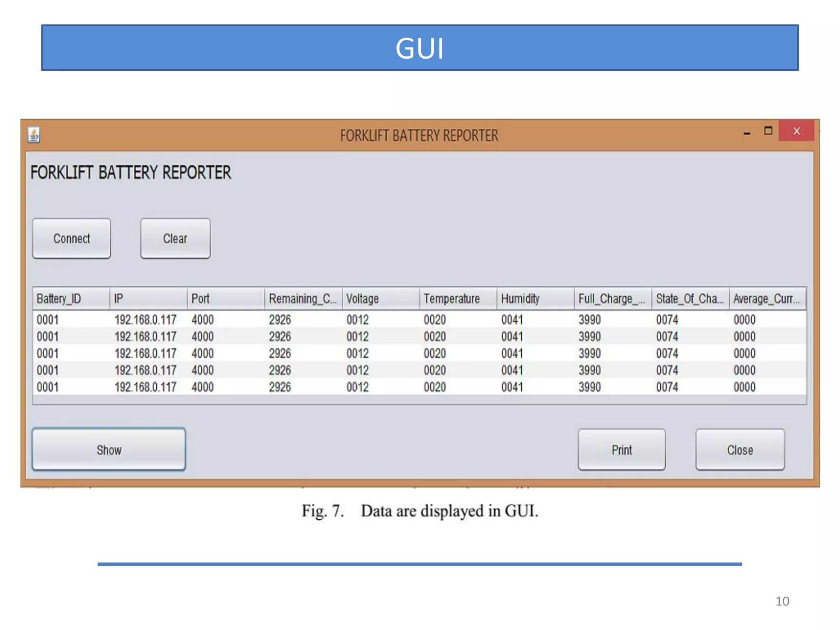Minimize the Forklift Battery Reporter window

click(747, 133)
